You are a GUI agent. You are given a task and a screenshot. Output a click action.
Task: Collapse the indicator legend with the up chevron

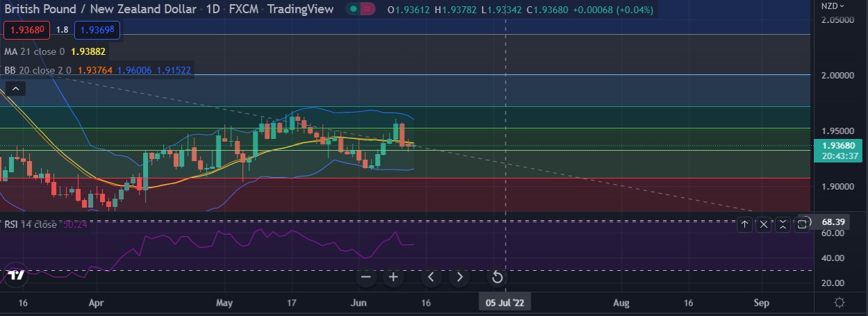16,88
